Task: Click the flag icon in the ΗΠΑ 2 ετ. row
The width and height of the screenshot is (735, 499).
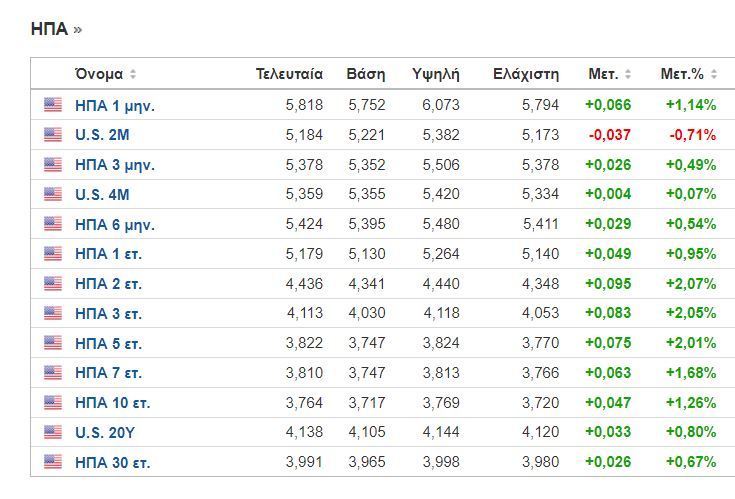Action: pos(53,284)
